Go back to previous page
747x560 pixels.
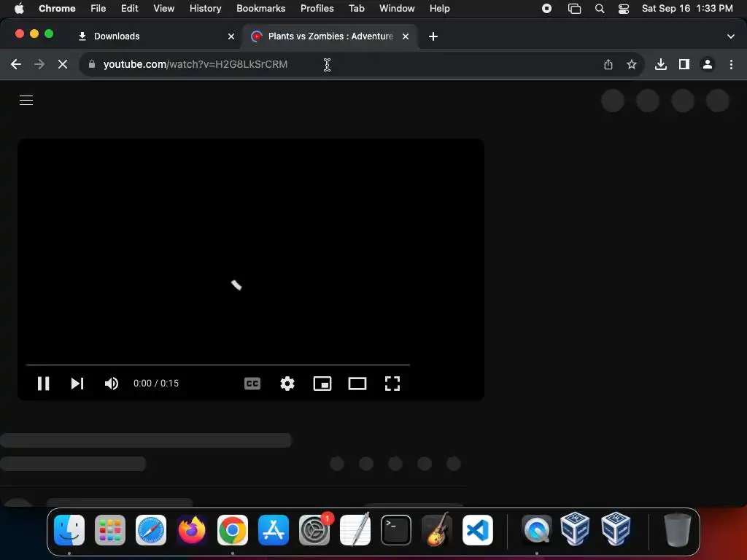point(16,64)
